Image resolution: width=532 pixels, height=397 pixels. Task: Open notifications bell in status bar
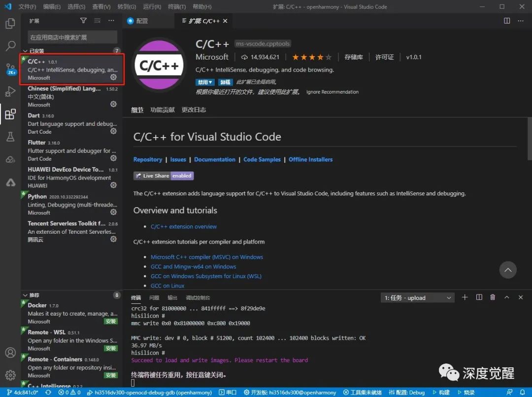point(523,392)
